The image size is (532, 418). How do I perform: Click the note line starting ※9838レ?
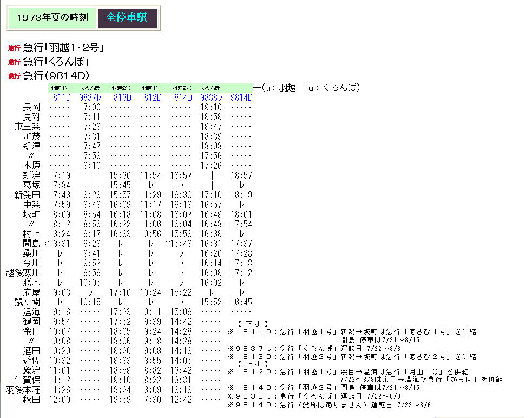tap(314, 396)
